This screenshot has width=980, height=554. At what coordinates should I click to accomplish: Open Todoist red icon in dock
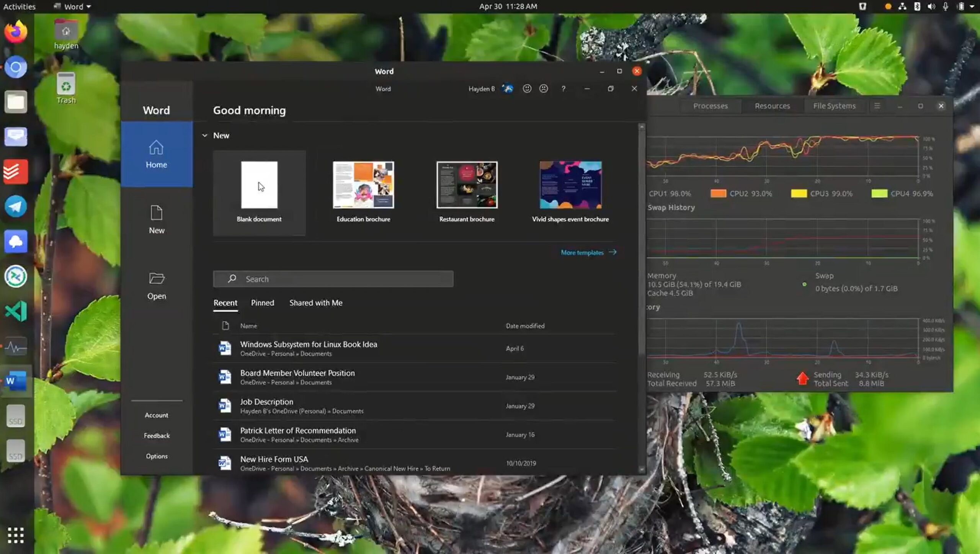pos(16,172)
